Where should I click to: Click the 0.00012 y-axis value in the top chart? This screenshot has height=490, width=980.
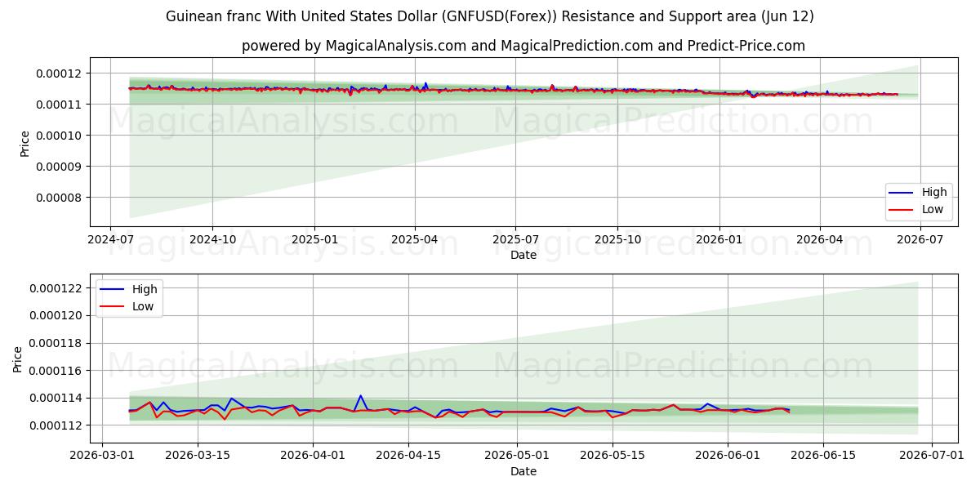point(59,73)
